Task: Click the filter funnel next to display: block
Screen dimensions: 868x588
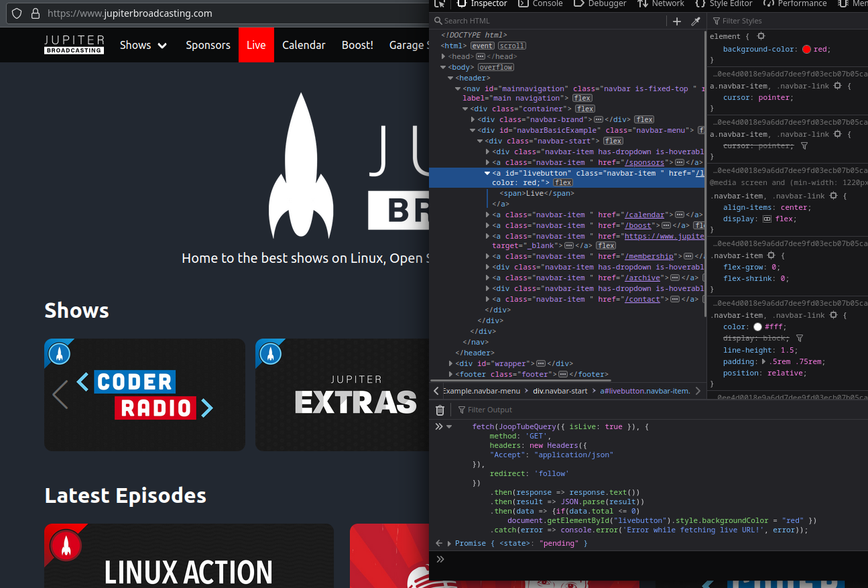Action: [800, 338]
